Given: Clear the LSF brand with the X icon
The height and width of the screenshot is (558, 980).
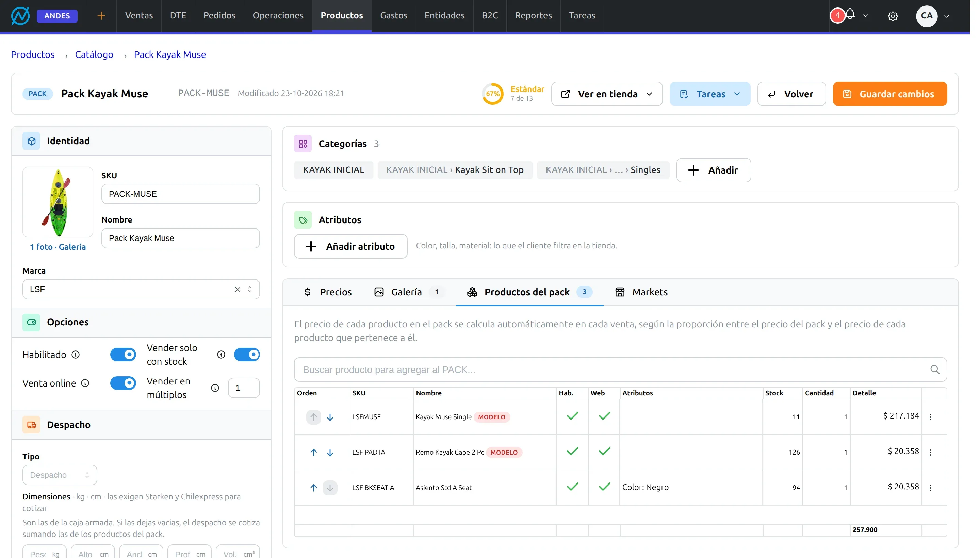Looking at the screenshot, I should 238,289.
